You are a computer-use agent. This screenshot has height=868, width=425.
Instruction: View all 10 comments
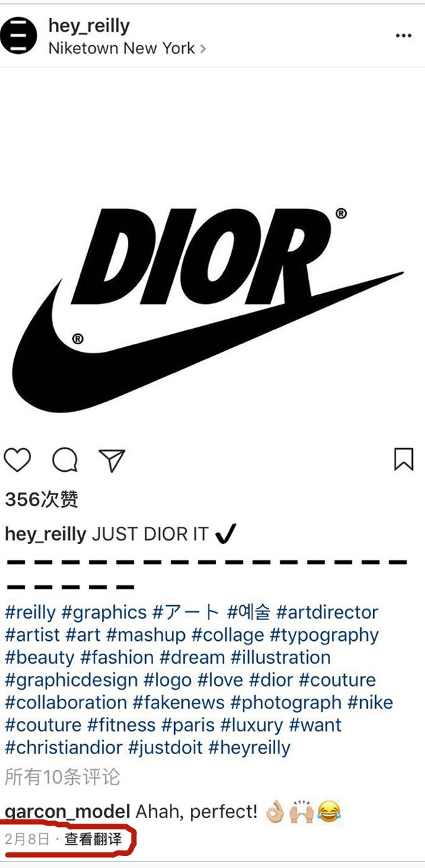pos(62,777)
